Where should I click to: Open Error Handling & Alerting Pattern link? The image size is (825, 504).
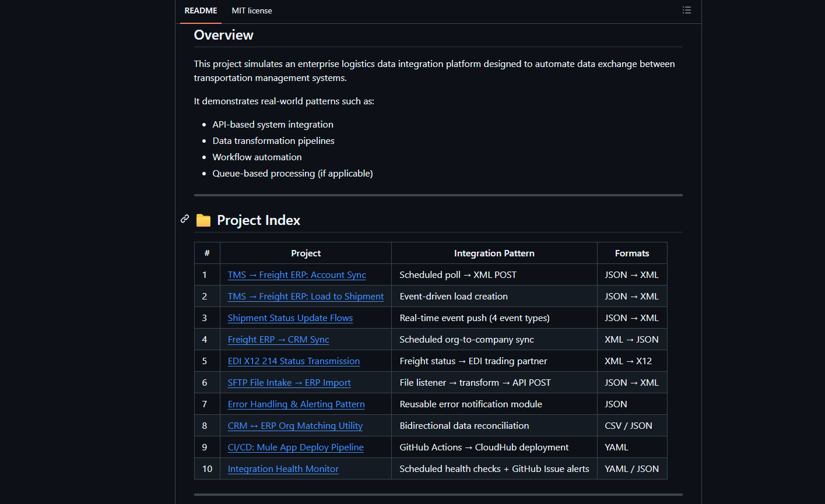296,404
